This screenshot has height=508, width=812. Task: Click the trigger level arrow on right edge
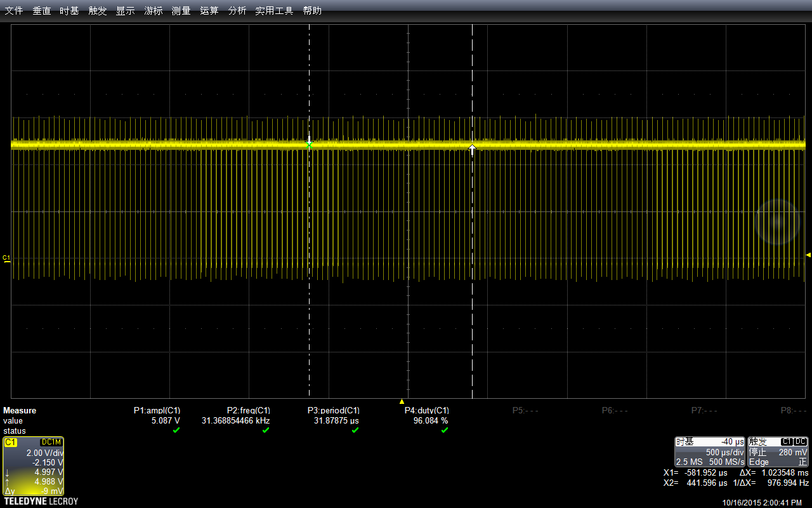pyautogui.click(x=808, y=255)
